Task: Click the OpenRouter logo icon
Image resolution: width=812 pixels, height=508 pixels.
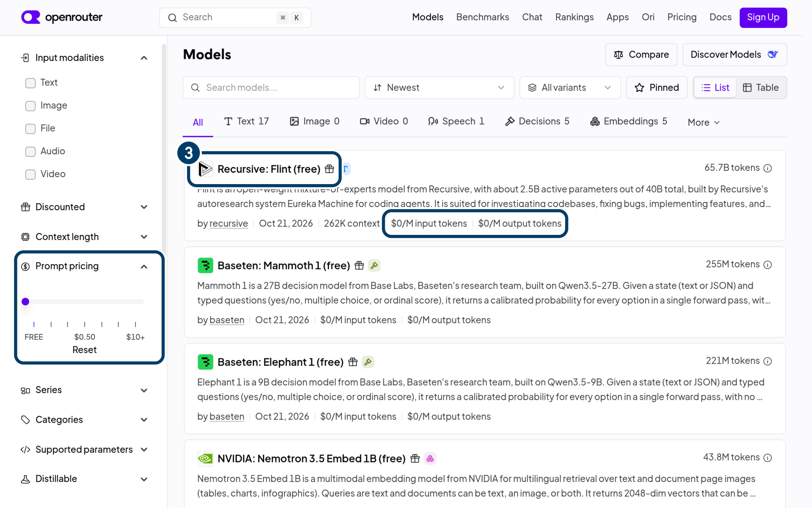Action: (x=31, y=17)
